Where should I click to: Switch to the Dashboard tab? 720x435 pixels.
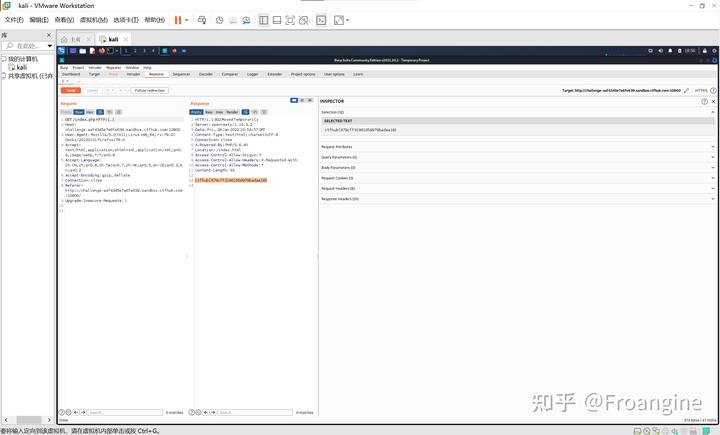(71, 74)
